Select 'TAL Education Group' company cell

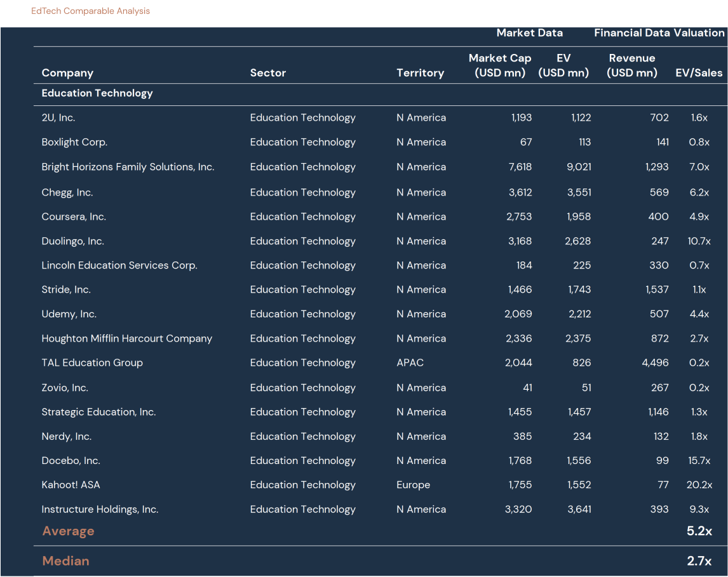point(92,362)
